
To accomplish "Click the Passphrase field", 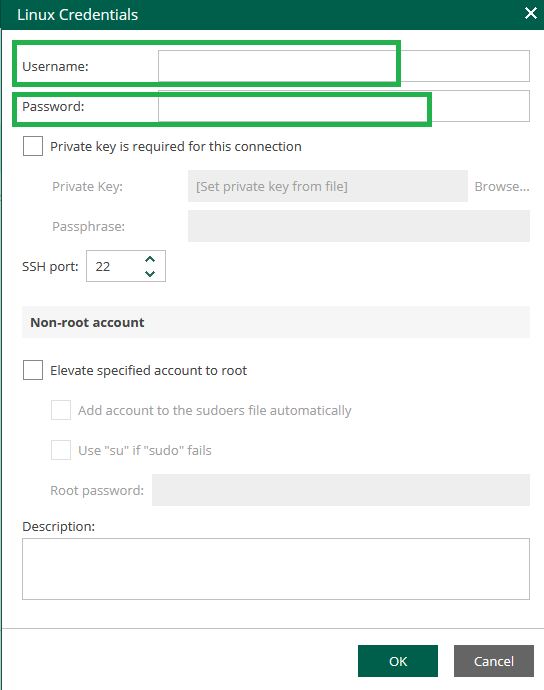I will click(359, 226).
